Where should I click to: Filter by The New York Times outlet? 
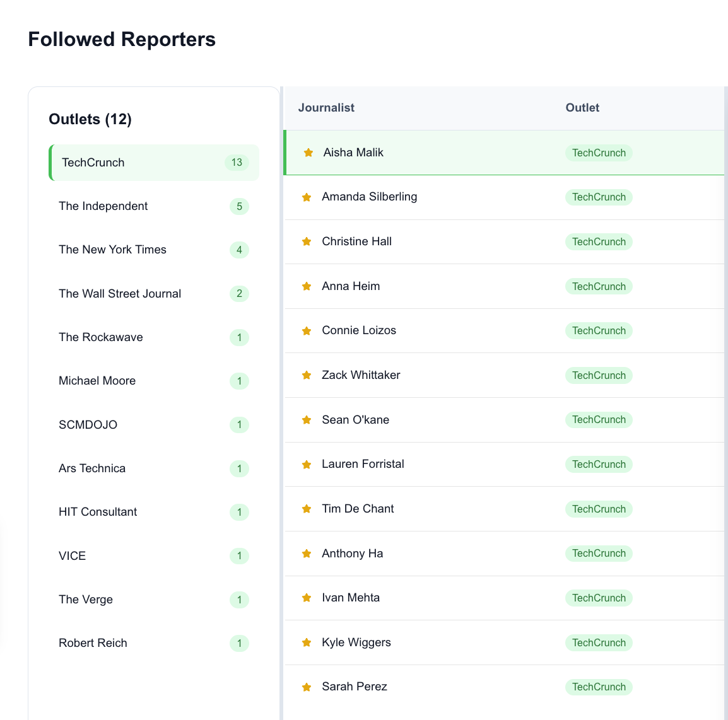112,250
